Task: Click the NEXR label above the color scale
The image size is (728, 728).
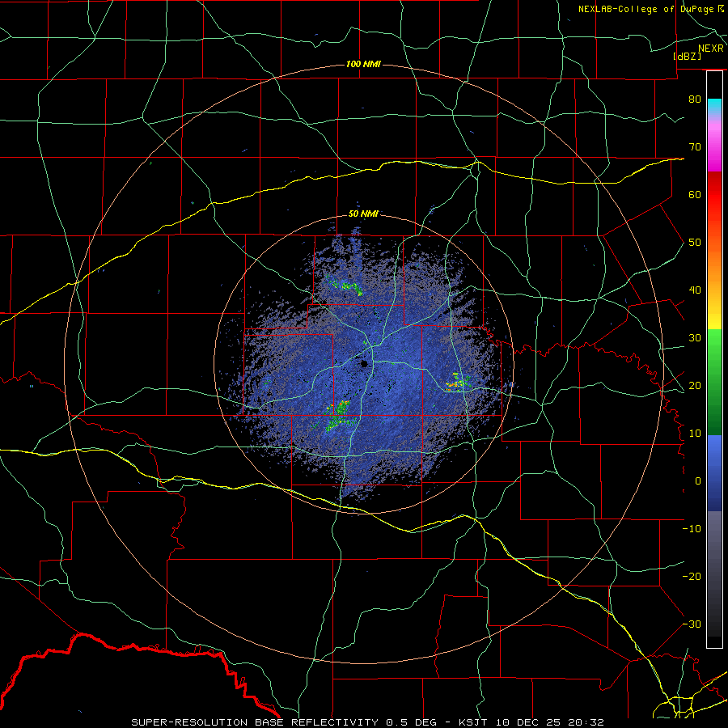Action: (x=710, y=49)
